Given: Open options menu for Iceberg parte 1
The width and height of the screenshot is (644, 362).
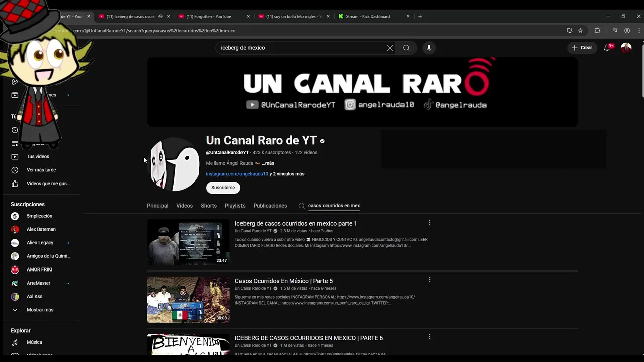Looking at the screenshot, I should click(x=429, y=222).
